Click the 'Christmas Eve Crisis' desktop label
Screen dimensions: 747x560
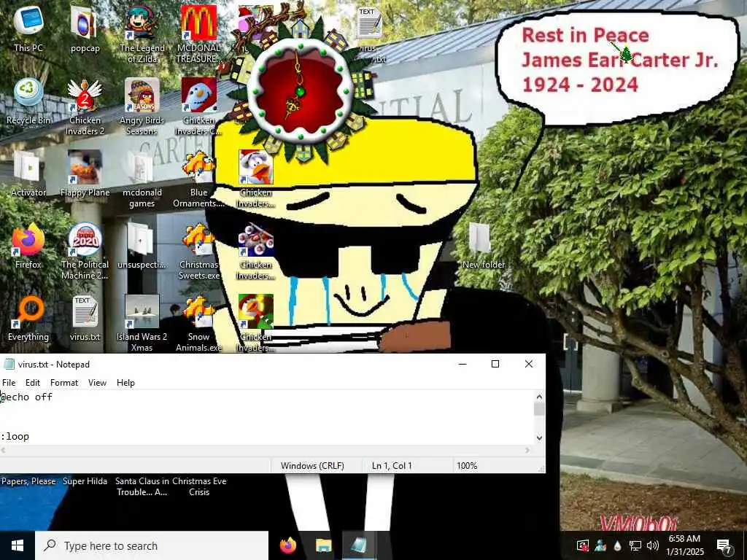coord(199,486)
